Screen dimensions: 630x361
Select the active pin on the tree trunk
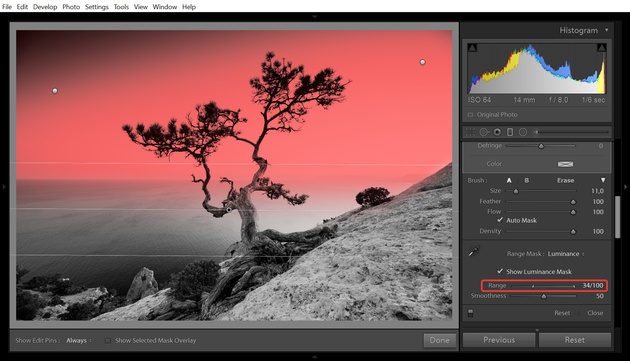(229, 210)
